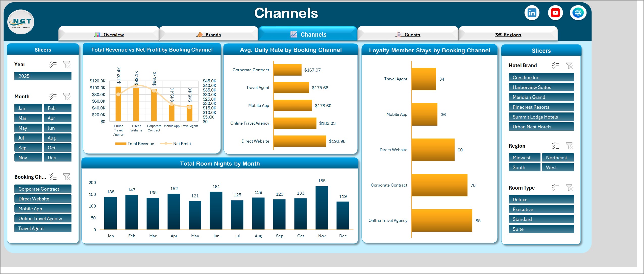
Task: Filter by Corporate Contract channel
Action: 43,189
